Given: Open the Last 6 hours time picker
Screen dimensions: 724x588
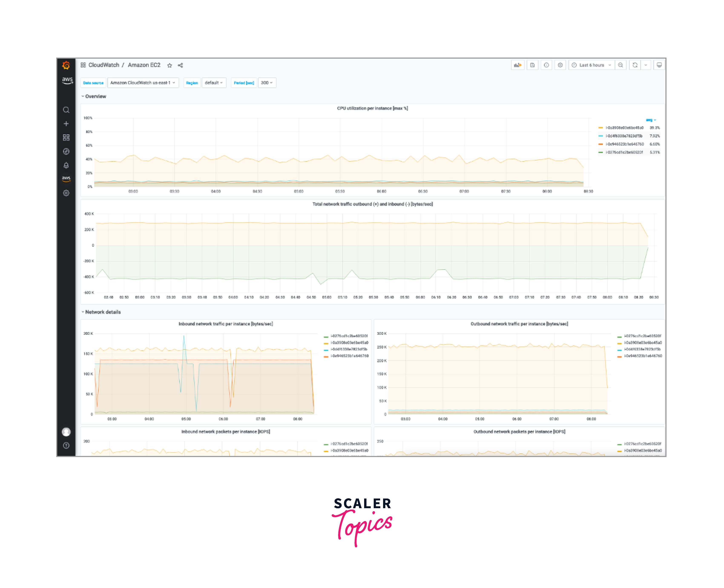Looking at the screenshot, I should point(592,65).
